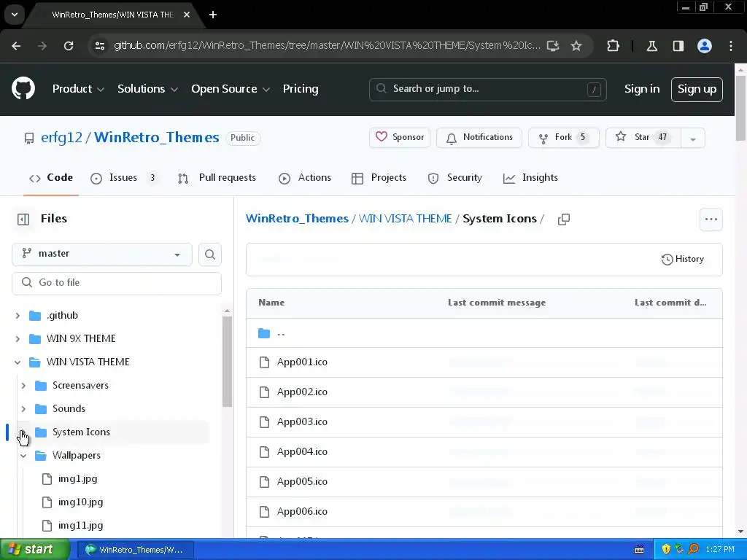Click the install app icon in address bar
This screenshot has width=747, height=560.
click(x=553, y=46)
